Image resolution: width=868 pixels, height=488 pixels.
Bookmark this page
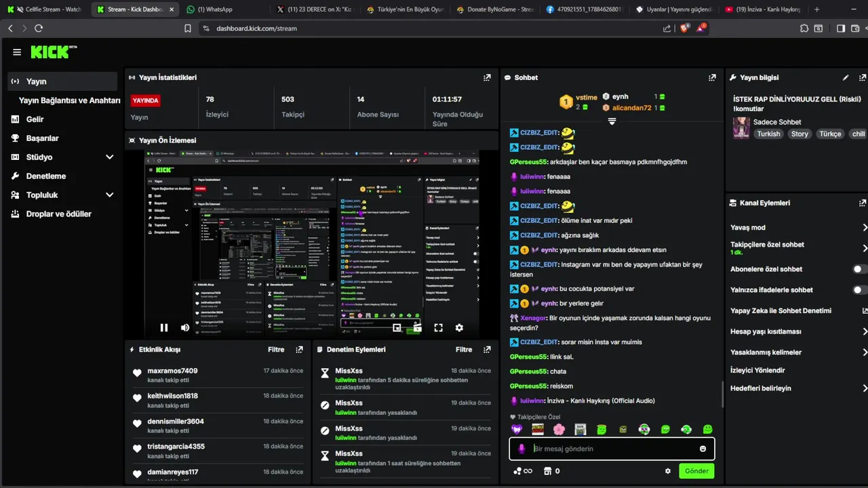point(188,28)
